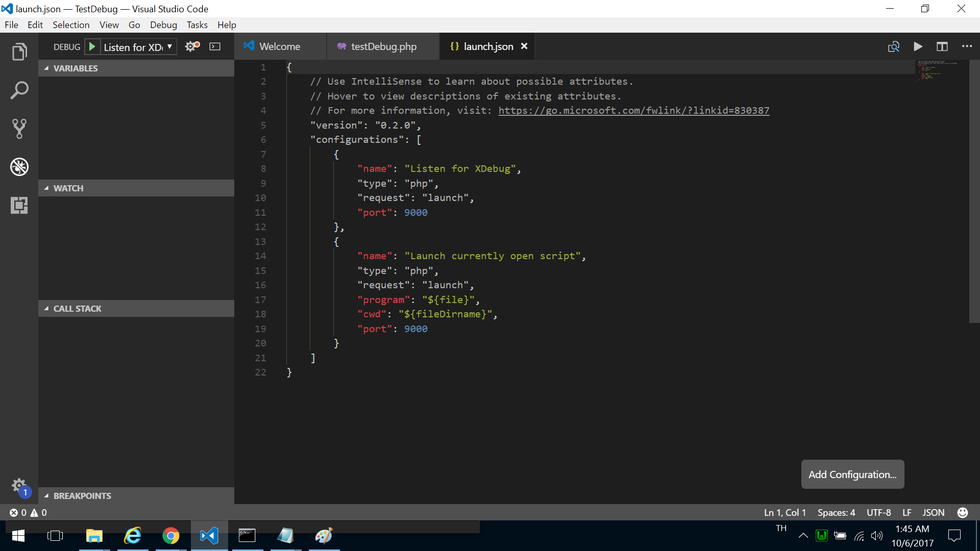Collapse the WATCH section
Screen dimensions: 980x551
pyautogui.click(x=136, y=188)
